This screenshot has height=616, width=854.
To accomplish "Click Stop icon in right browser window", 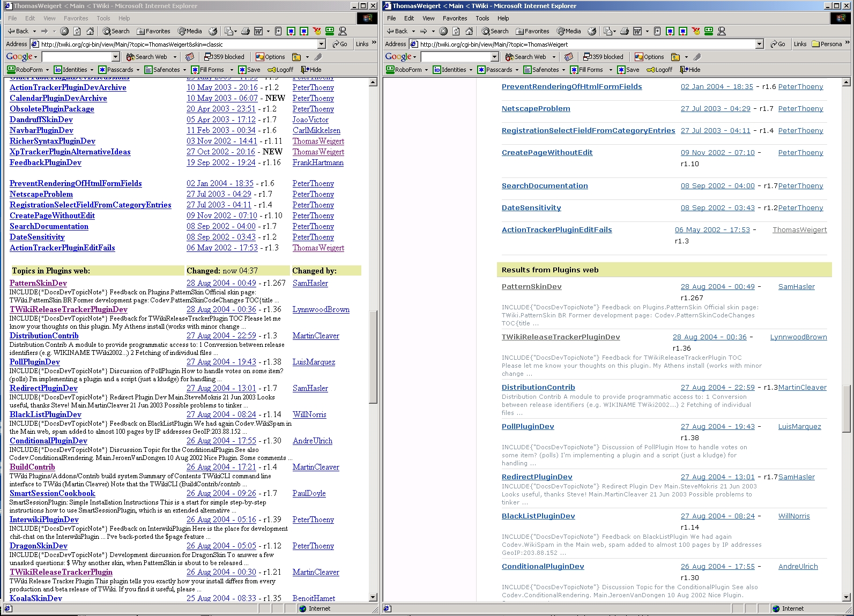I will coord(443,31).
